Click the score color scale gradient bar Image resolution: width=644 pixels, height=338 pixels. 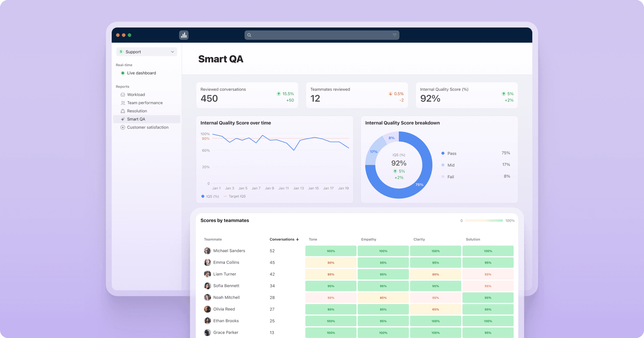click(x=484, y=221)
